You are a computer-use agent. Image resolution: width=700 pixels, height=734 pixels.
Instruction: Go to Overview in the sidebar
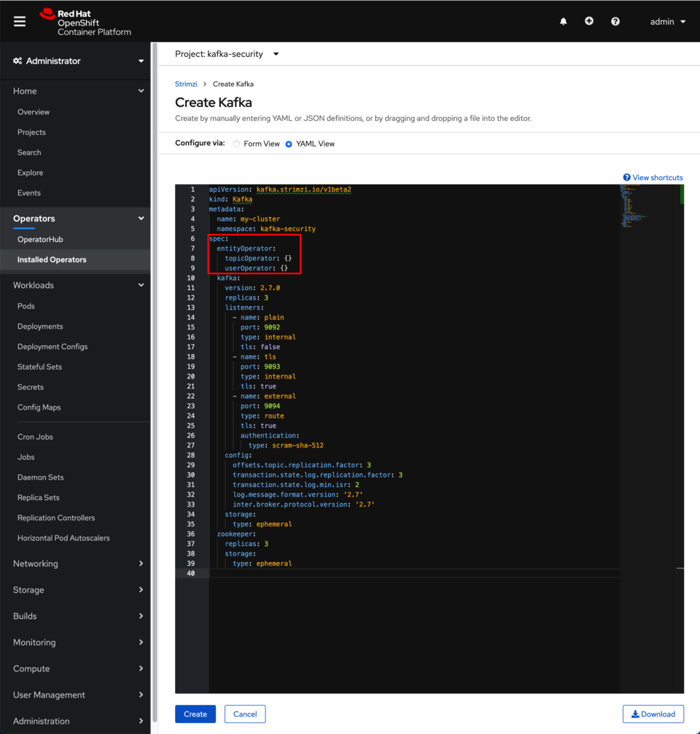(34, 112)
